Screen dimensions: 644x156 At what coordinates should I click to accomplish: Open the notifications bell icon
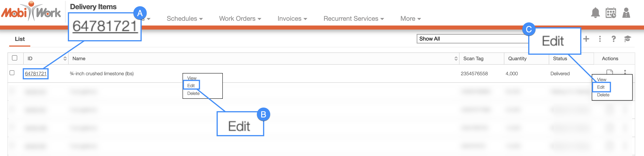pos(595,13)
